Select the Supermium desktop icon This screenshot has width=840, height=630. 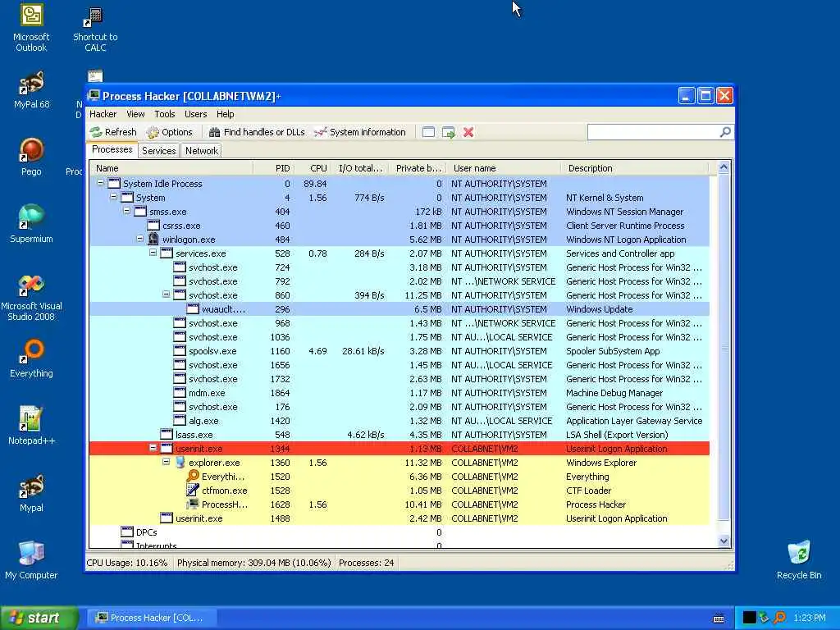pyautogui.click(x=31, y=224)
